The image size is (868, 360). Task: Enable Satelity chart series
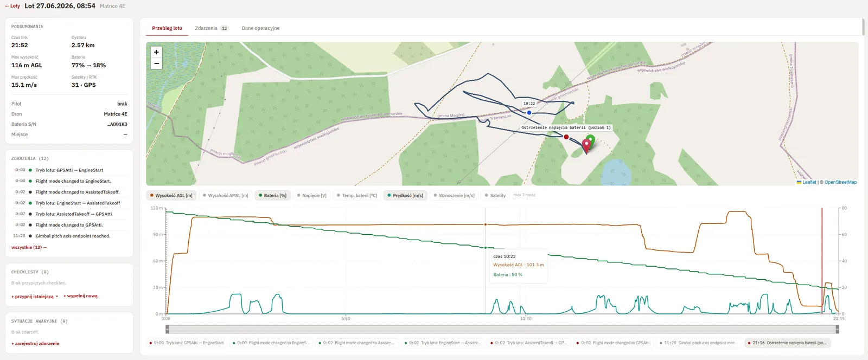click(495, 195)
